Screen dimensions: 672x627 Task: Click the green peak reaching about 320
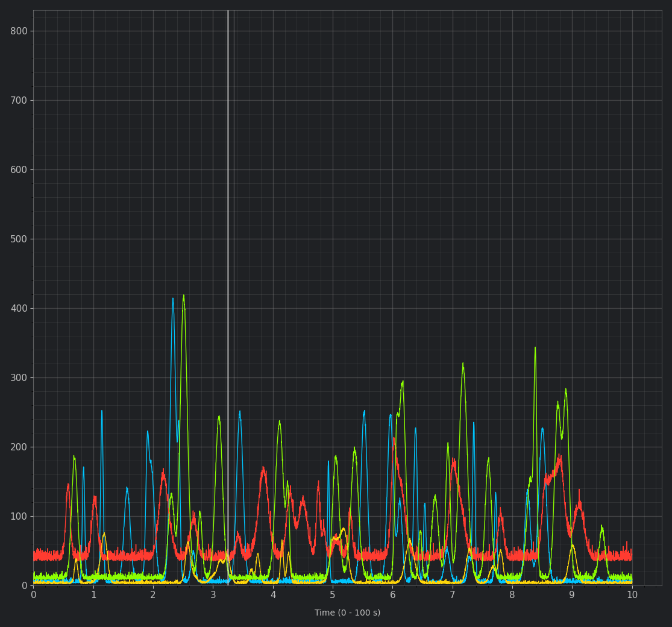[463, 364]
